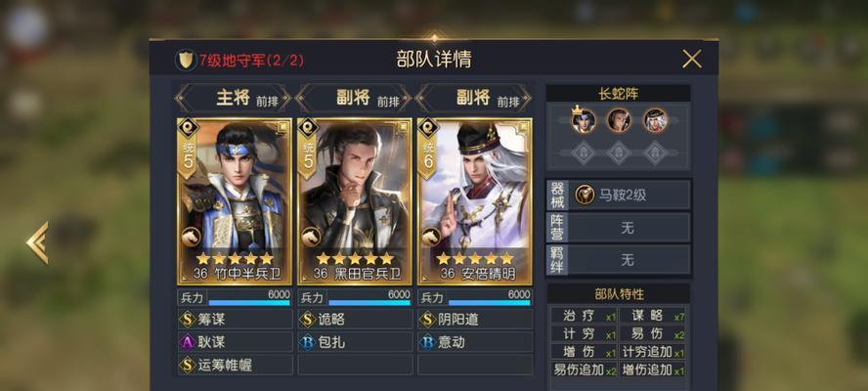Viewport: 868px width, 391px height.
Task: Select the third general avatar in formation
Action: click(x=655, y=120)
